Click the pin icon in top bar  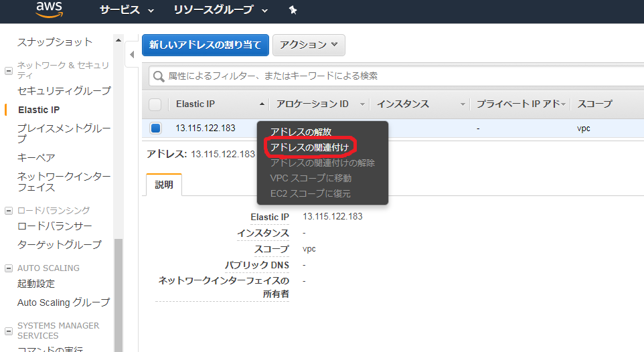pos(293,10)
